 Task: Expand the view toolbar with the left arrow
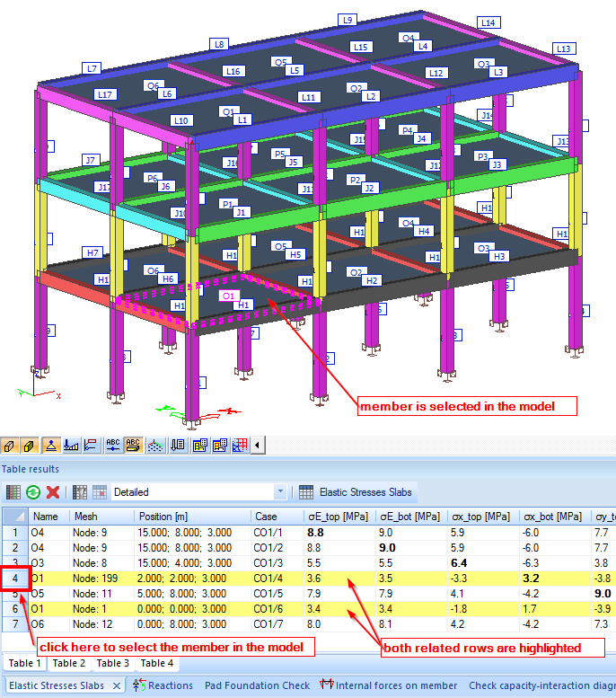[x=259, y=445]
